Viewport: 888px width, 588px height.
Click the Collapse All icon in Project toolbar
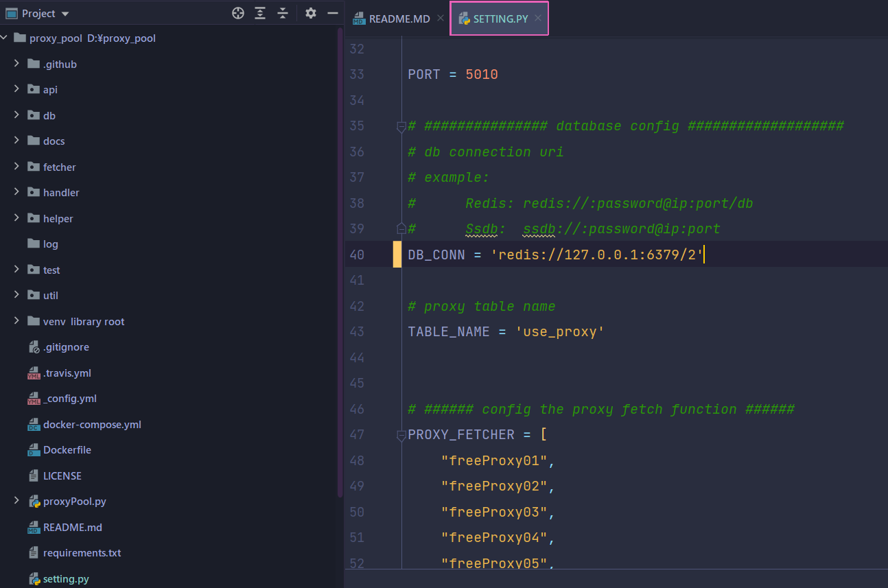click(x=283, y=13)
